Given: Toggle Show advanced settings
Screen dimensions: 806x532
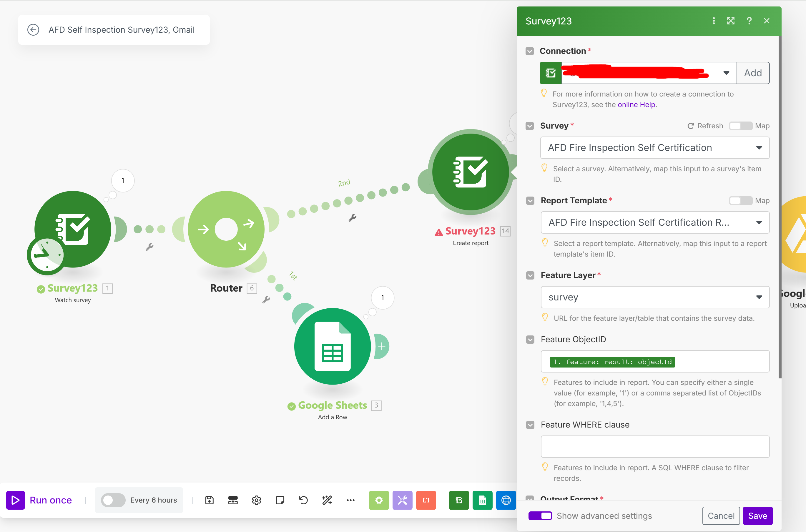Looking at the screenshot, I should coord(540,516).
